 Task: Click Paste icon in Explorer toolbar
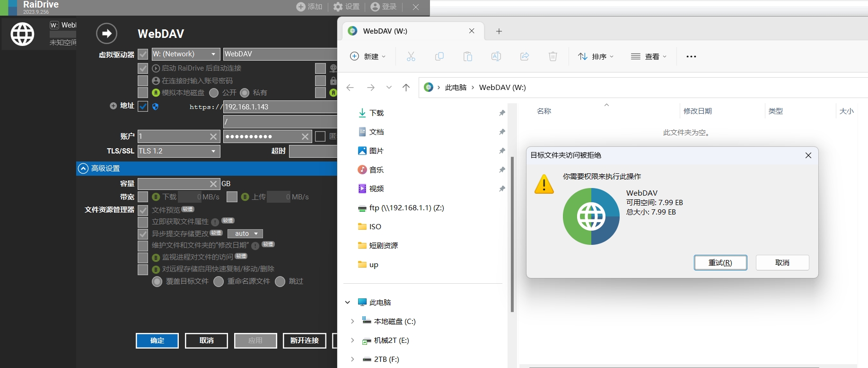(x=468, y=56)
